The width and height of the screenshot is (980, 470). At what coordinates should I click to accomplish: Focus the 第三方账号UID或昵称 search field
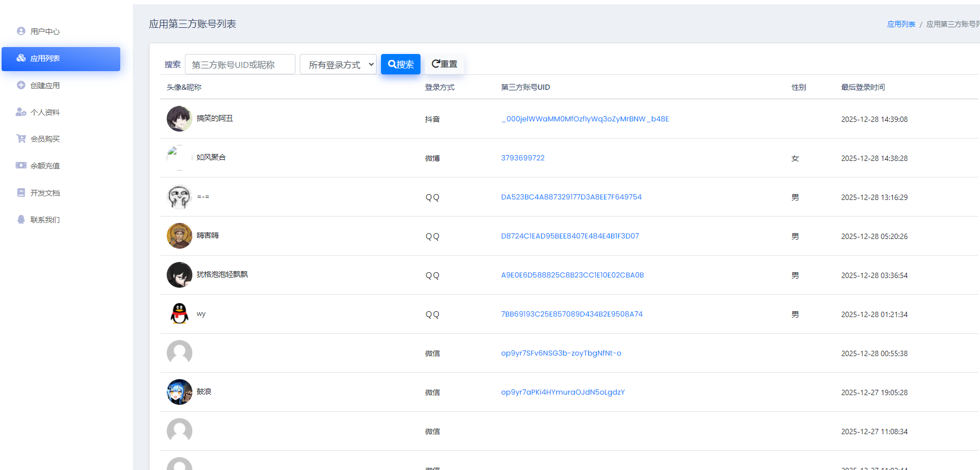[x=240, y=65]
